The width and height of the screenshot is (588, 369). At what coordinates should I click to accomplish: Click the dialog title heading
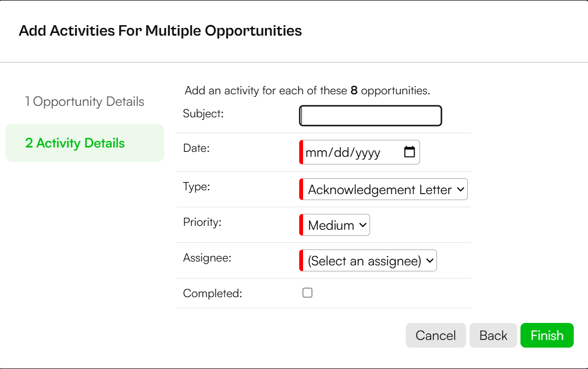pos(160,31)
